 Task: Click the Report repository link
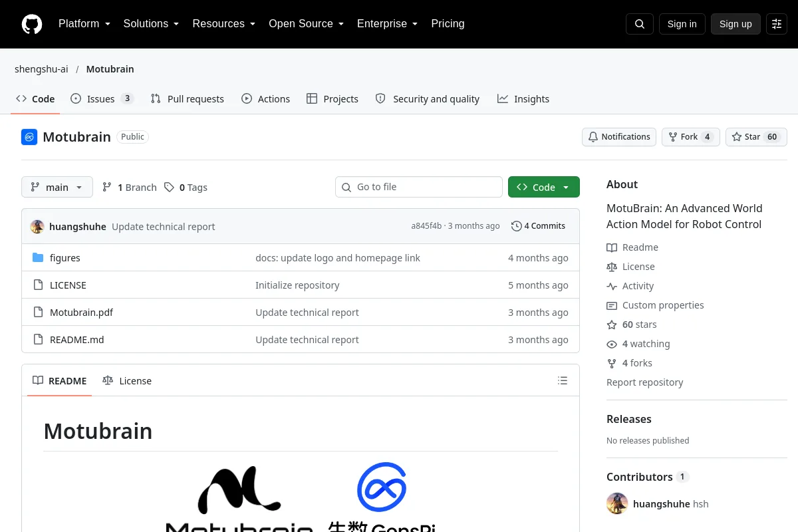tap(644, 382)
